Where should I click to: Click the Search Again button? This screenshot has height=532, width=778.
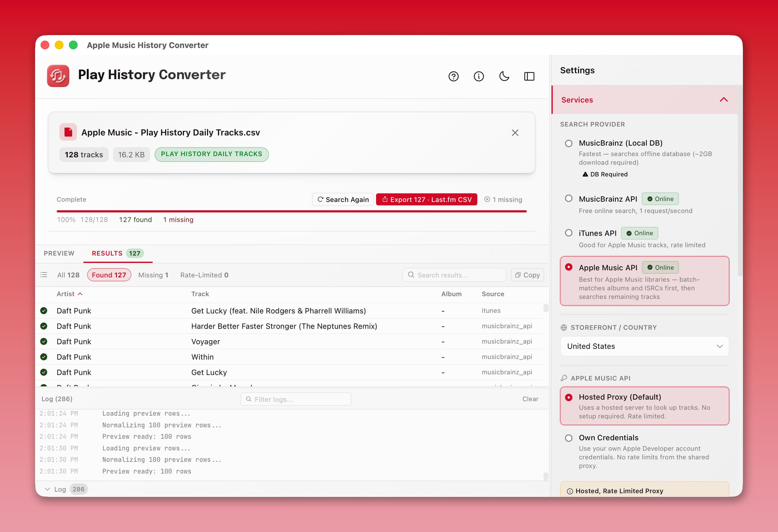point(343,199)
